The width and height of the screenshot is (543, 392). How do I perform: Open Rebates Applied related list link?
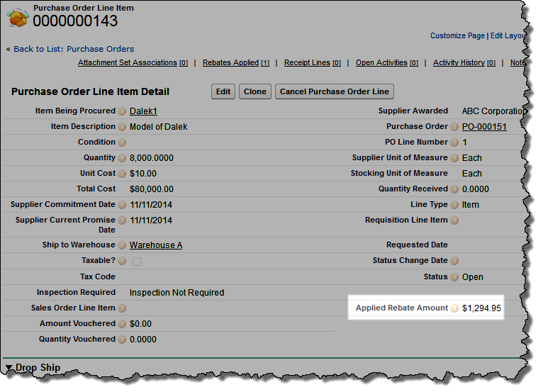coord(230,63)
